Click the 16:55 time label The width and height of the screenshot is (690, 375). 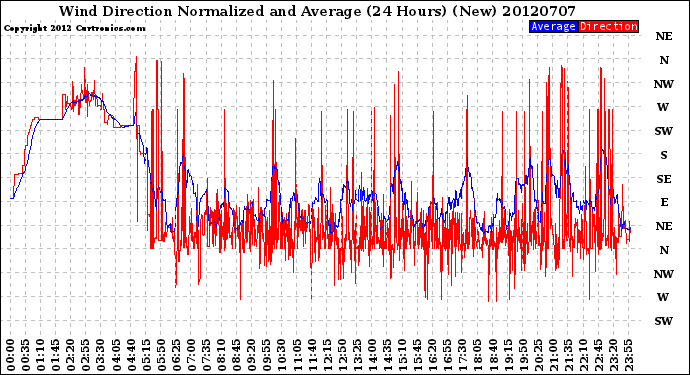pyautogui.click(x=448, y=355)
